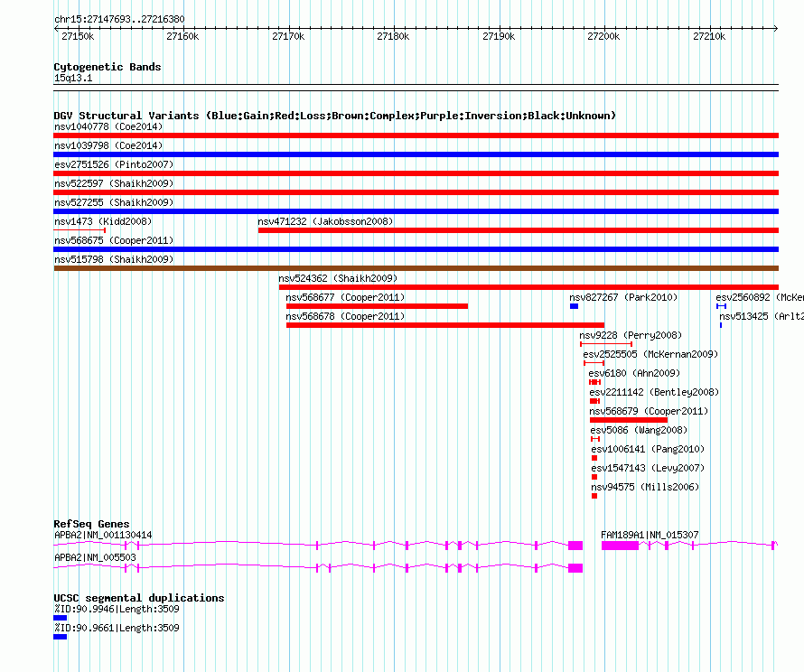This screenshot has height=672, width=804.
Task: Click the blue gain bar for nsv1039798
Action: tap(416, 154)
